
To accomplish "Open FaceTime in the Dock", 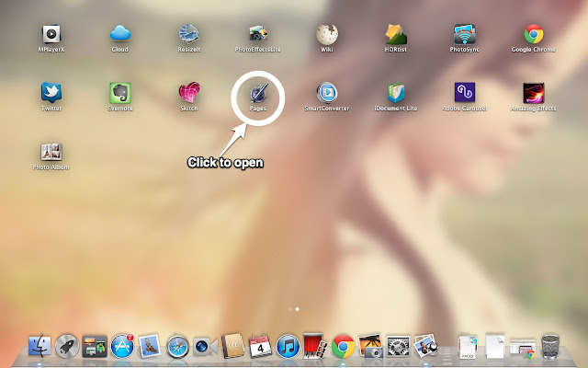I will coord(205,346).
